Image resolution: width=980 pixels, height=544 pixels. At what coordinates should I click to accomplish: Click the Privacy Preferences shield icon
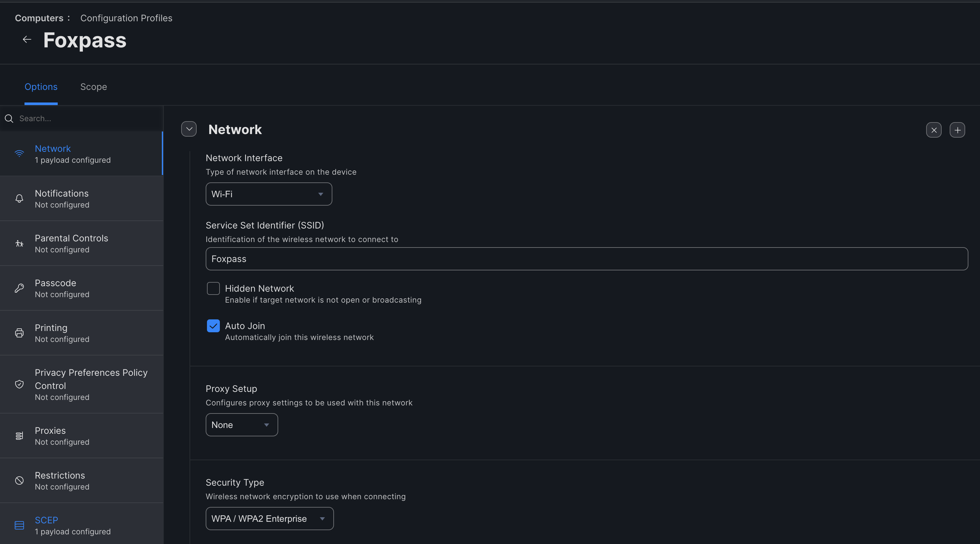tap(19, 384)
